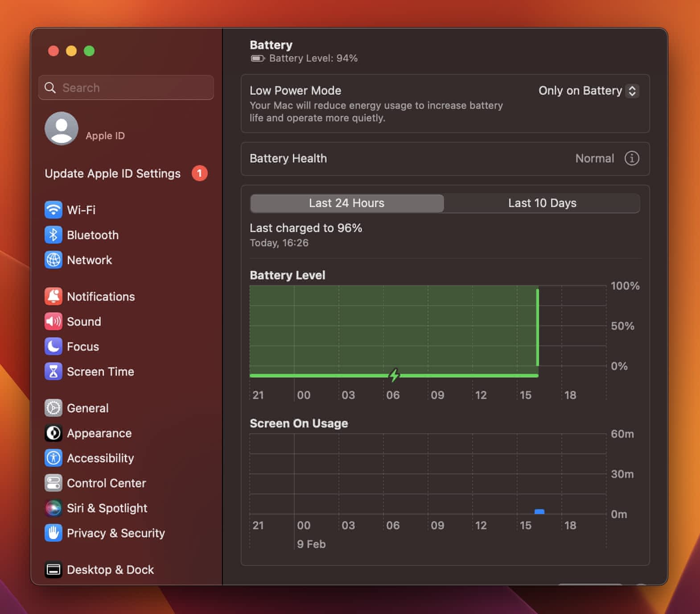Click the Notifications bell icon

(54, 296)
